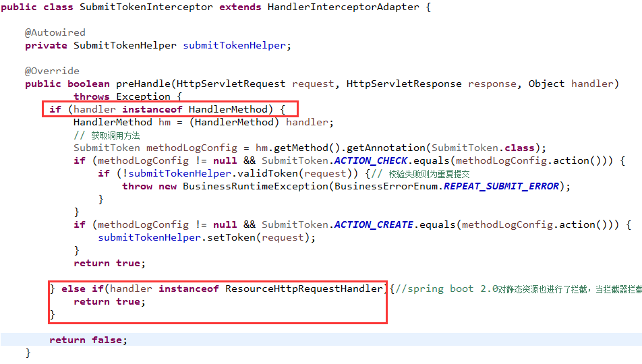
Task: Click BusinessRuntimeException constructor
Action: (x=256, y=186)
